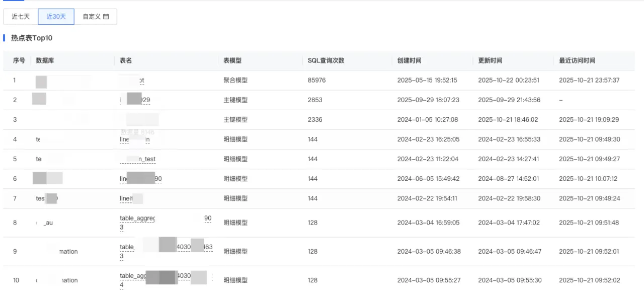The height and width of the screenshot is (293, 644).
Task: Click the 聚合模型 cell in row 1
Action: click(235, 80)
